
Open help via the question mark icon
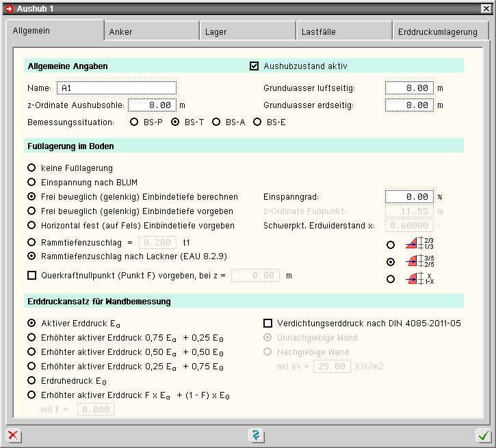coord(256,436)
